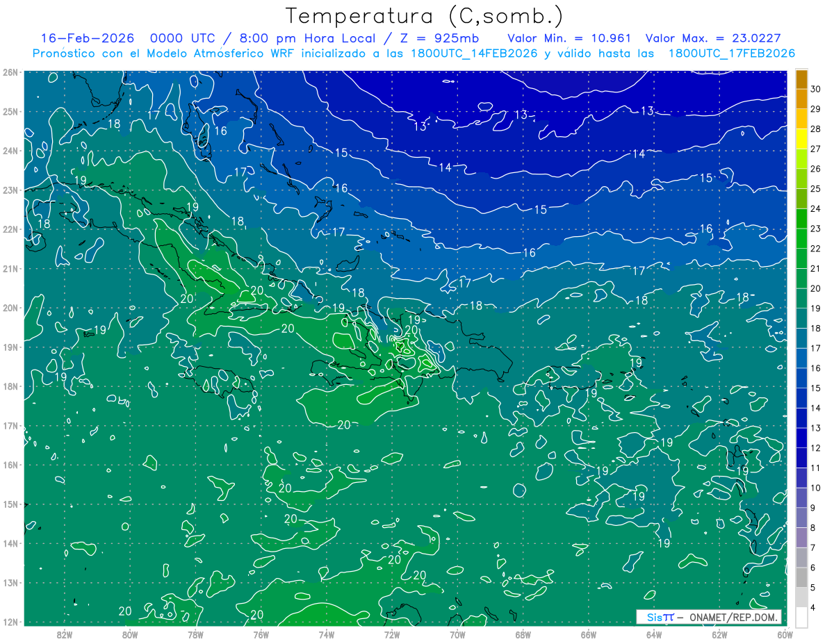Image resolution: width=834 pixels, height=644 pixels.
Task: Click the "66W" longitude label
Action: 588,634
